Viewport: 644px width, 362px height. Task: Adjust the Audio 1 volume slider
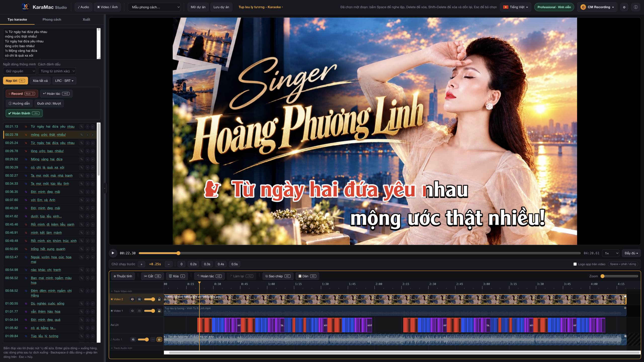[143, 339]
